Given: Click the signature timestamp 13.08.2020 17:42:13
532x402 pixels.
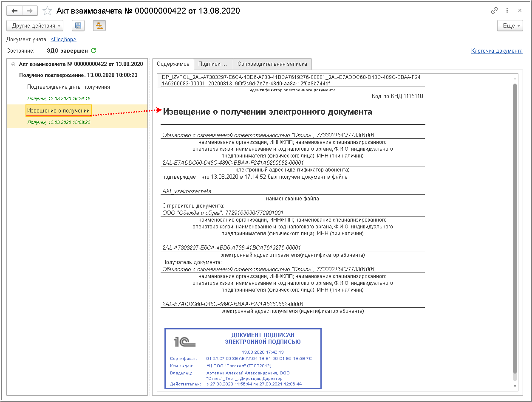Looking at the screenshot, I should pyautogui.click(x=263, y=352).
